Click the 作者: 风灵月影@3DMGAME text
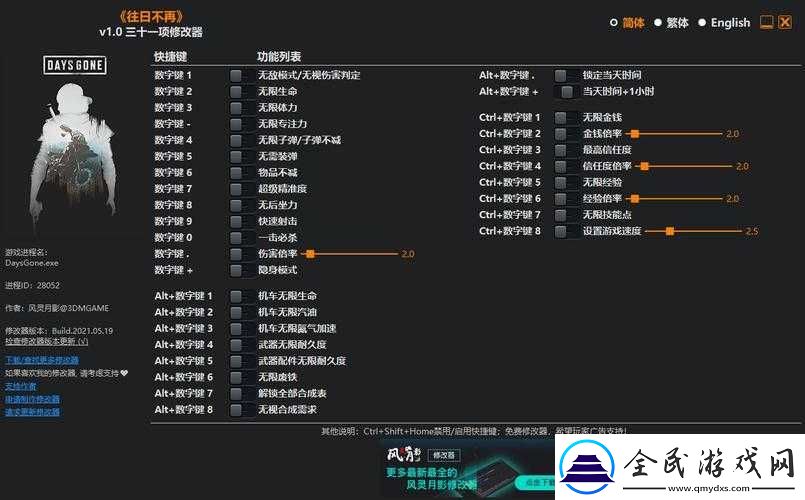 point(57,309)
